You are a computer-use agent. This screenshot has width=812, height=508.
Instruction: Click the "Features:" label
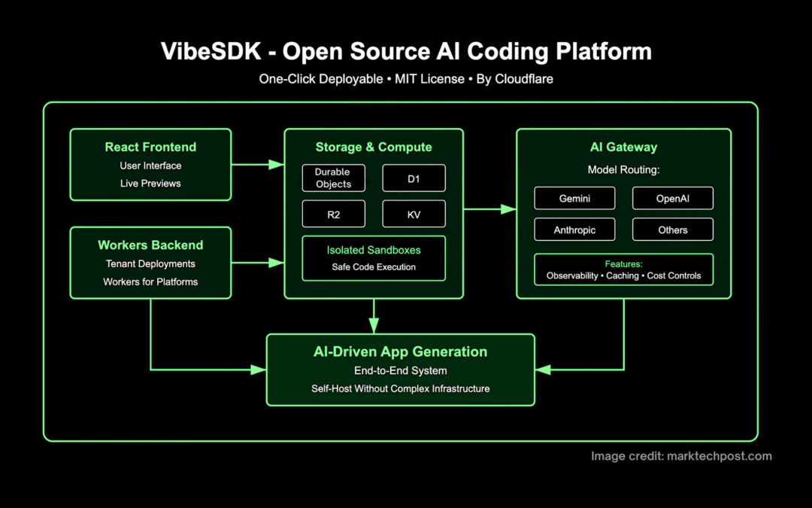[623, 264]
